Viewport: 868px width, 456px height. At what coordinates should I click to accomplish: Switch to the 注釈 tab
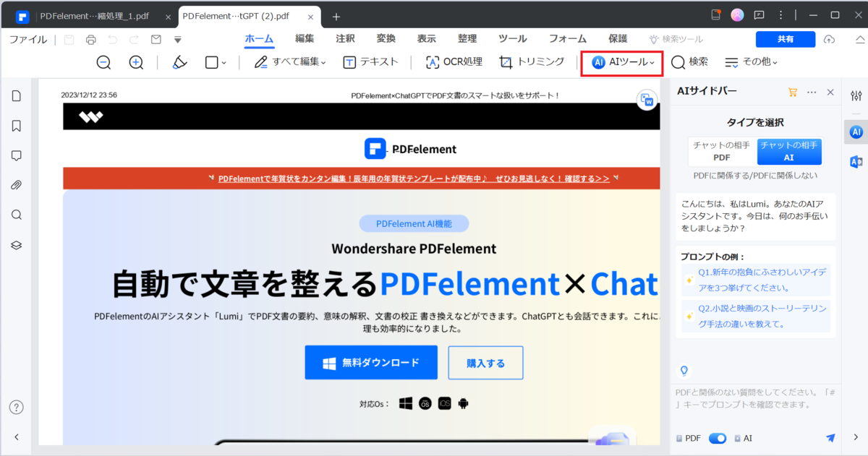point(345,39)
